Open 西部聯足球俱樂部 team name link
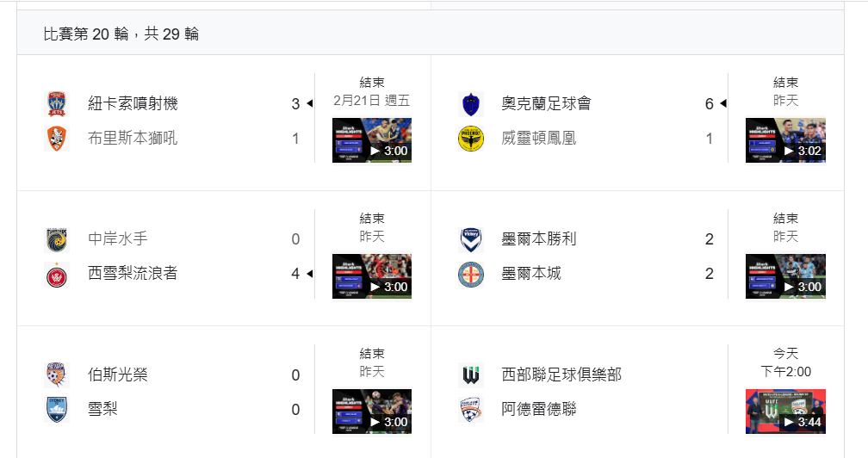Image resolution: width=868 pixels, height=458 pixels. tap(561, 375)
